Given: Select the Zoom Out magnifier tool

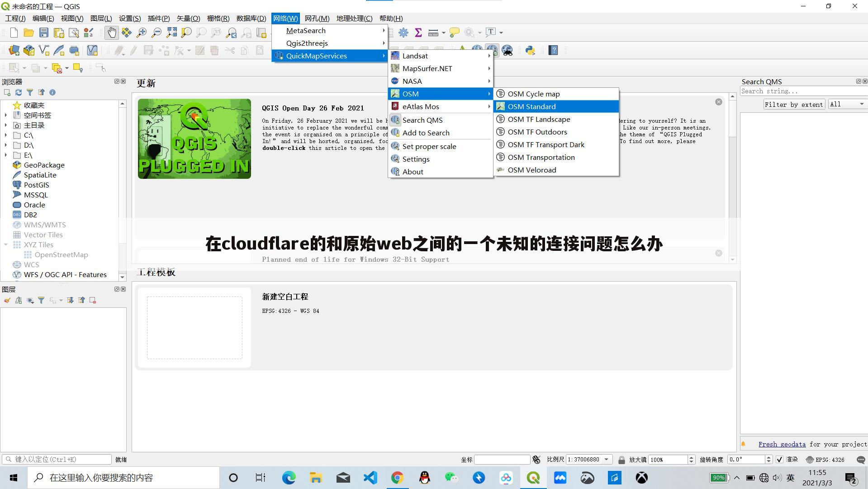Looking at the screenshot, I should tap(157, 33).
